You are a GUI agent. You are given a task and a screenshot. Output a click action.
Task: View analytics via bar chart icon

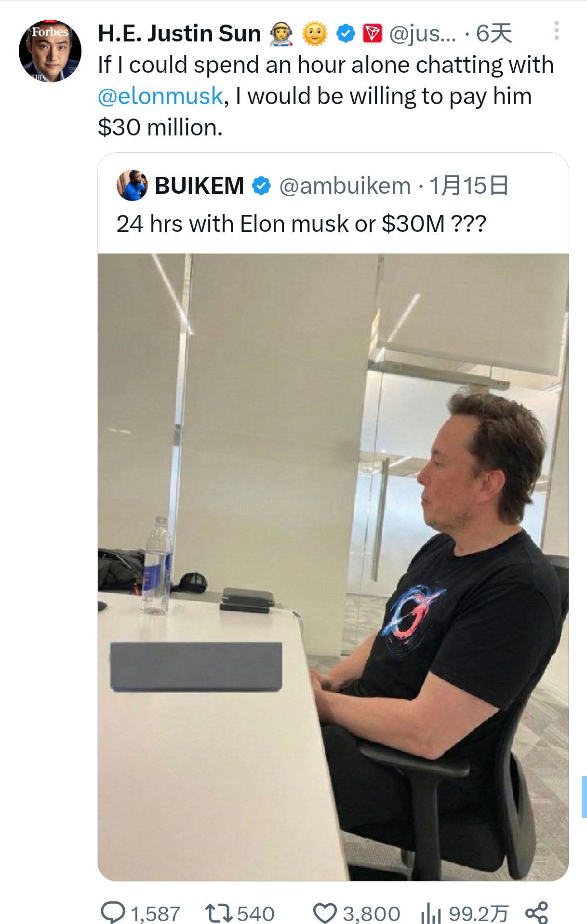coord(431,913)
